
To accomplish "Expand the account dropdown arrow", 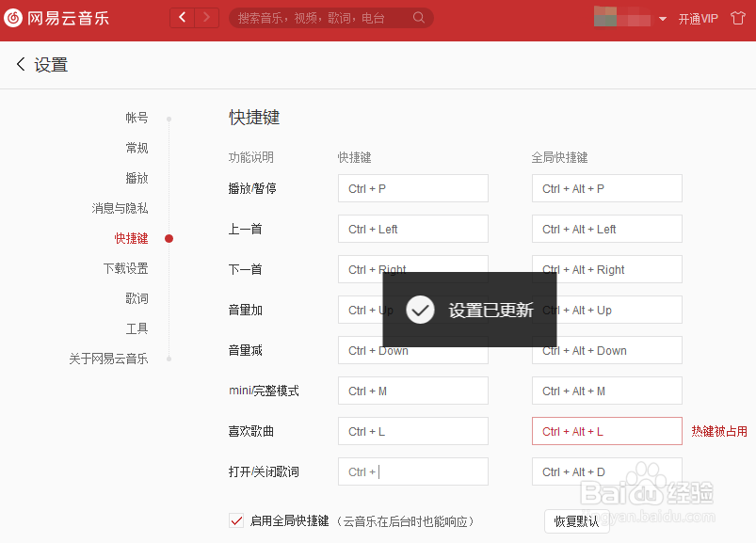I will (x=663, y=19).
